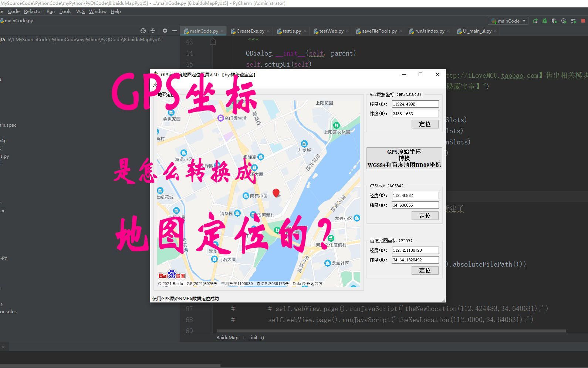Click the locate-in-project crosshair icon
Viewport: 588px width, 368px height.
[143, 31]
